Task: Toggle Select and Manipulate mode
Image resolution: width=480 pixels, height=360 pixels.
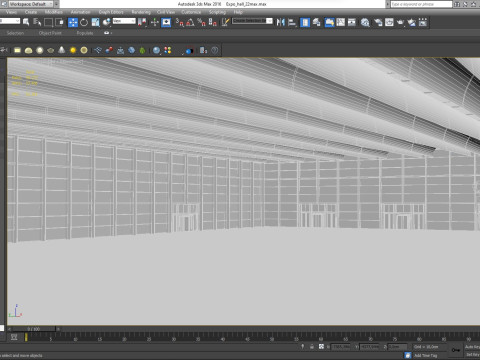Action: tap(155, 22)
